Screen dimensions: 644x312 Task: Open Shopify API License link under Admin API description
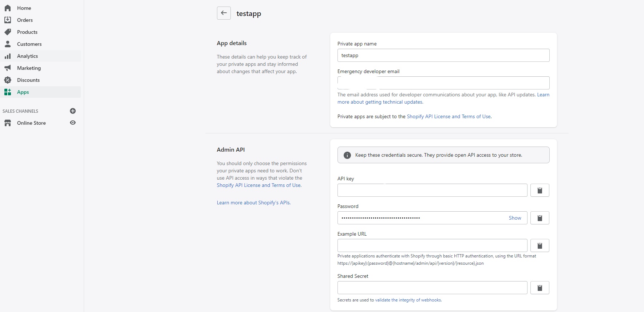point(259,185)
